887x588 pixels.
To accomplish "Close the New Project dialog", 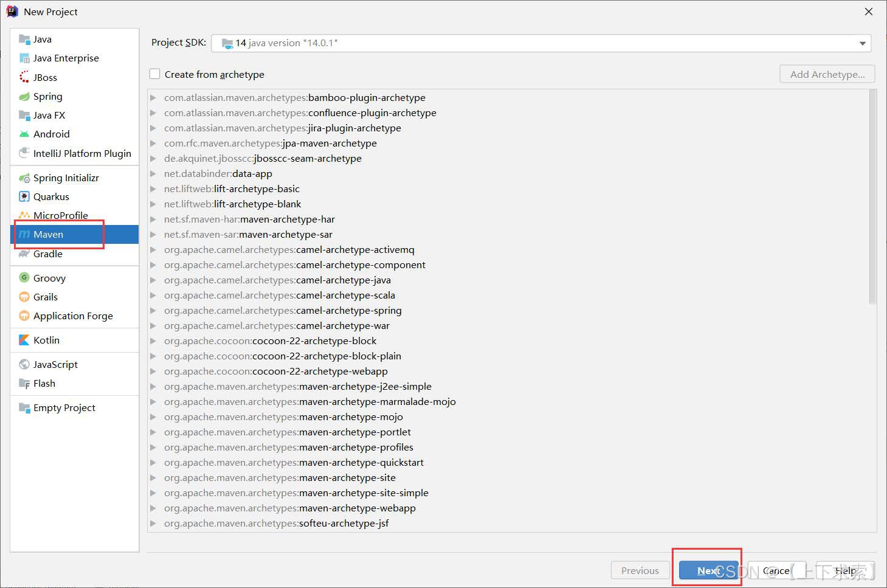I will point(869,12).
